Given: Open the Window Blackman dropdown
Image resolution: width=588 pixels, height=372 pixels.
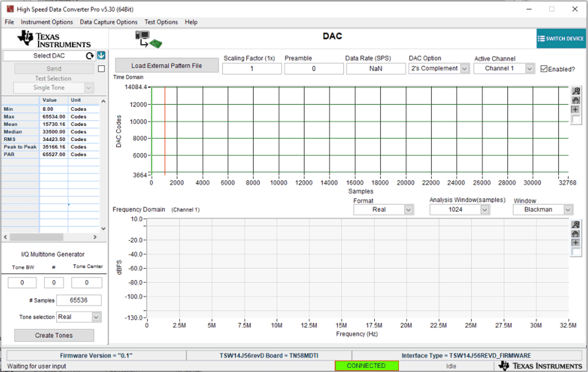Looking at the screenshot, I should click(568, 210).
